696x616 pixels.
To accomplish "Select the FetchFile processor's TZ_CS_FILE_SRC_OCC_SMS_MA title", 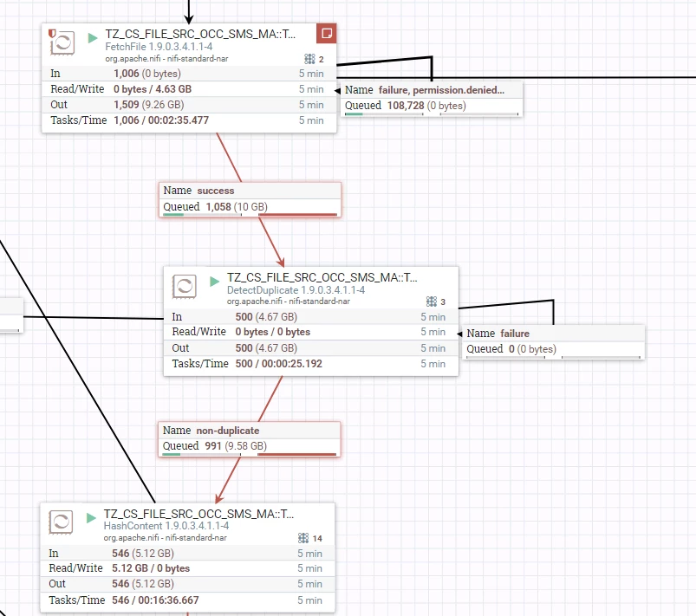I will [x=200, y=34].
